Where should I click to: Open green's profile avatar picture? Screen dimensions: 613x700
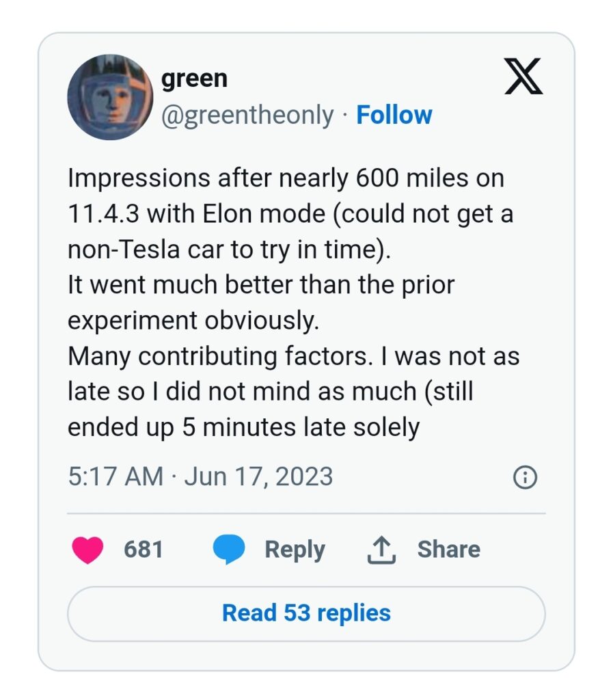pyautogui.click(x=109, y=98)
